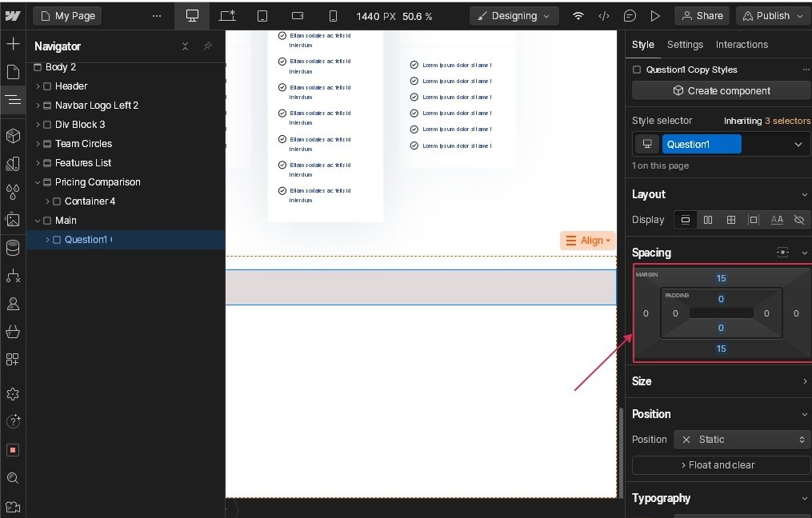
Task: Open the Comments speech bubble icon
Action: coord(630,16)
